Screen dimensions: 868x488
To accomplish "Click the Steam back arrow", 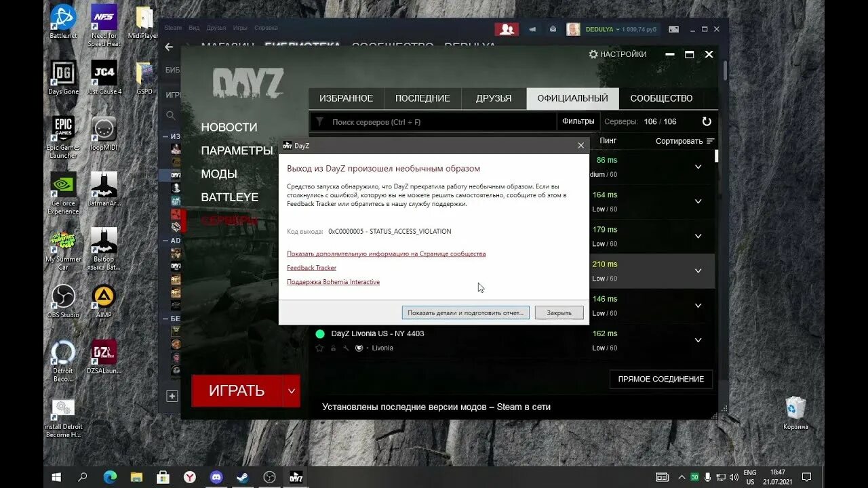I will point(169,47).
